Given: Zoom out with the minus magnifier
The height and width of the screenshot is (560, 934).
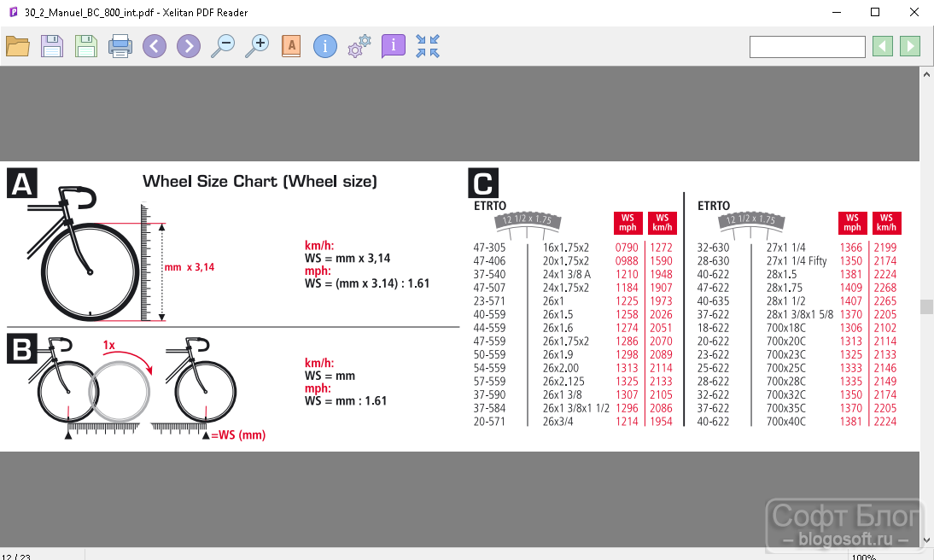Looking at the screenshot, I should tap(223, 46).
